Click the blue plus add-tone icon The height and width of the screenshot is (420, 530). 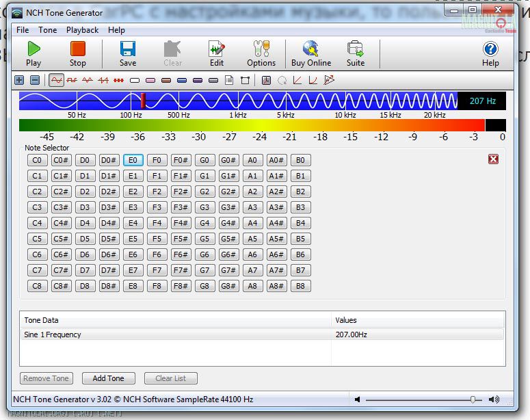coord(19,81)
